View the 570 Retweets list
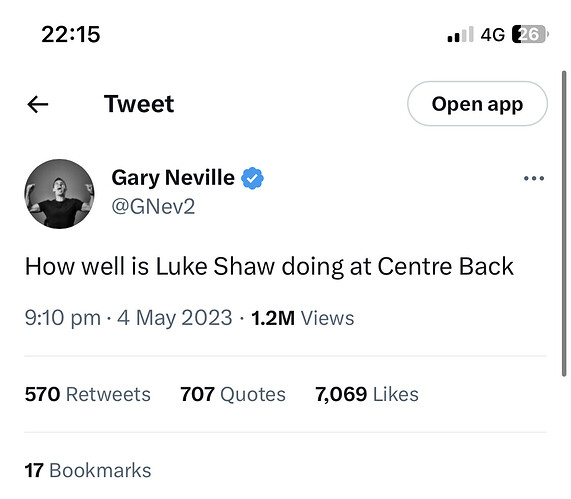 [88, 394]
